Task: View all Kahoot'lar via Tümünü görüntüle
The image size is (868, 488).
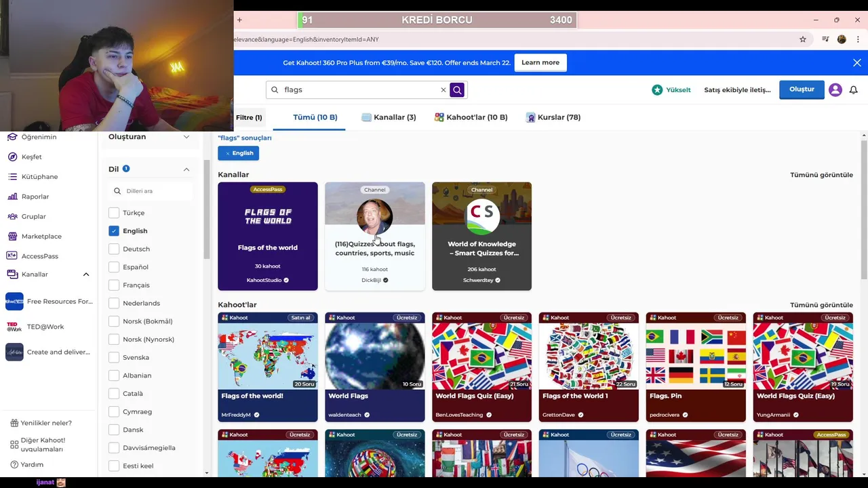Action: click(x=821, y=305)
